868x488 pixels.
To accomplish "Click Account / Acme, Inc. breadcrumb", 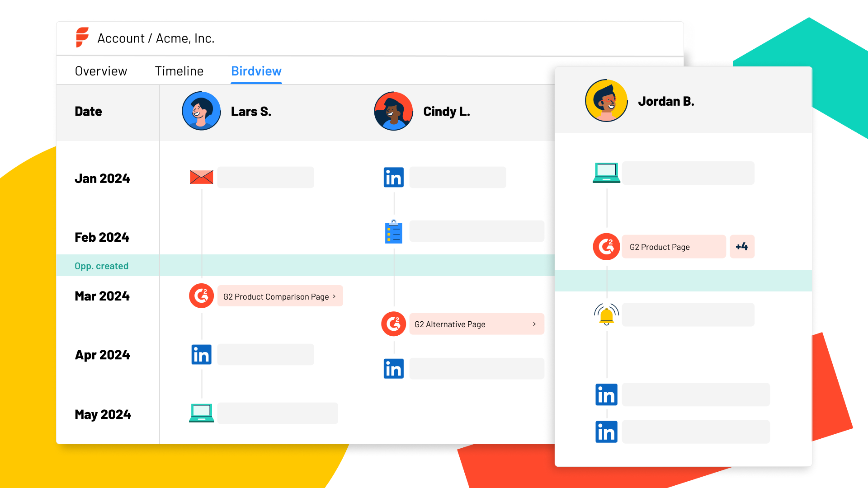I will (x=156, y=38).
